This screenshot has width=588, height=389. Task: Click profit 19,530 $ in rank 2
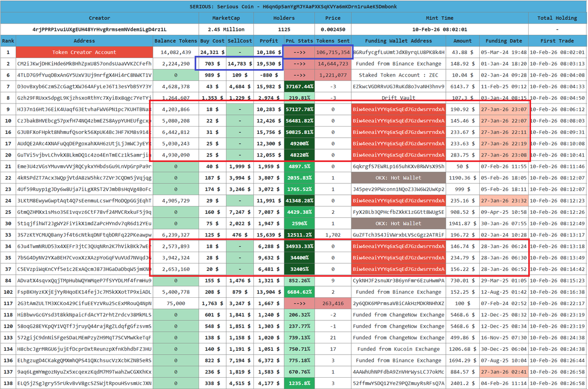(x=268, y=64)
